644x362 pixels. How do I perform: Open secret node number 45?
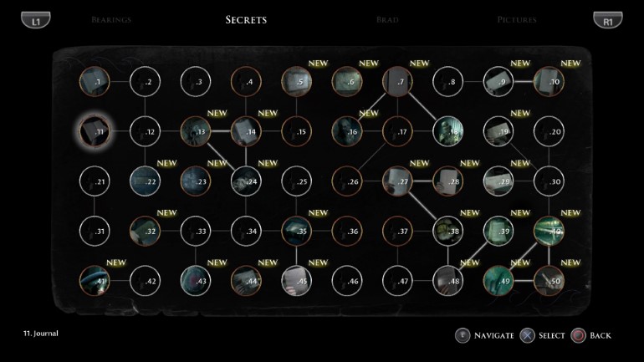(x=296, y=281)
